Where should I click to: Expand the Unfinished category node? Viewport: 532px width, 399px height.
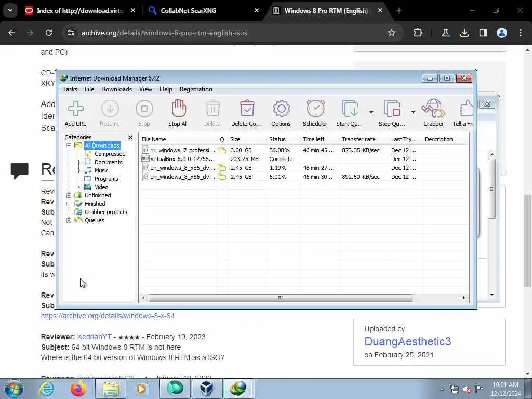pyautogui.click(x=69, y=195)
